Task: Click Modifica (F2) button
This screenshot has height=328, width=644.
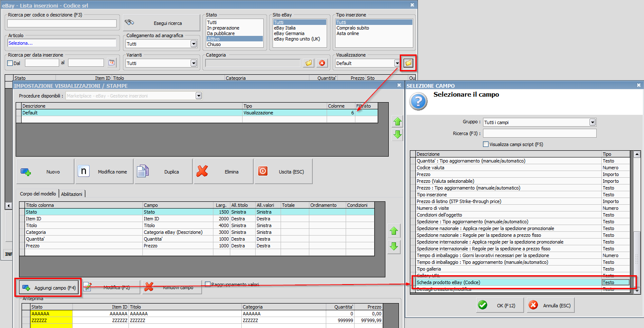Action: [x=110, y=287]
